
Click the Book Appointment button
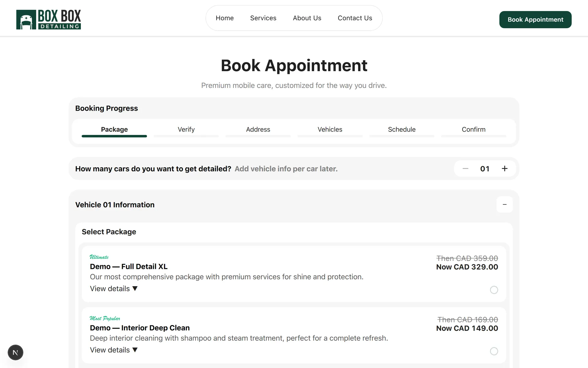[535, 20]
